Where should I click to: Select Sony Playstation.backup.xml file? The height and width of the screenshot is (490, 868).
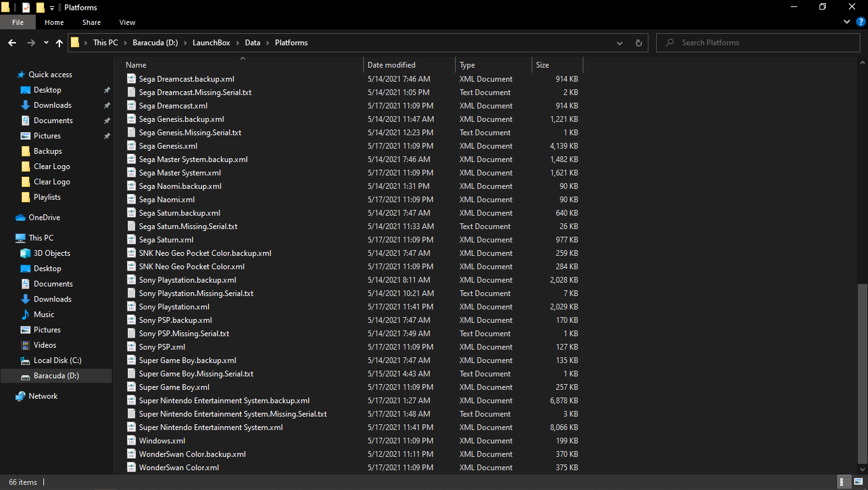(188, 280)
